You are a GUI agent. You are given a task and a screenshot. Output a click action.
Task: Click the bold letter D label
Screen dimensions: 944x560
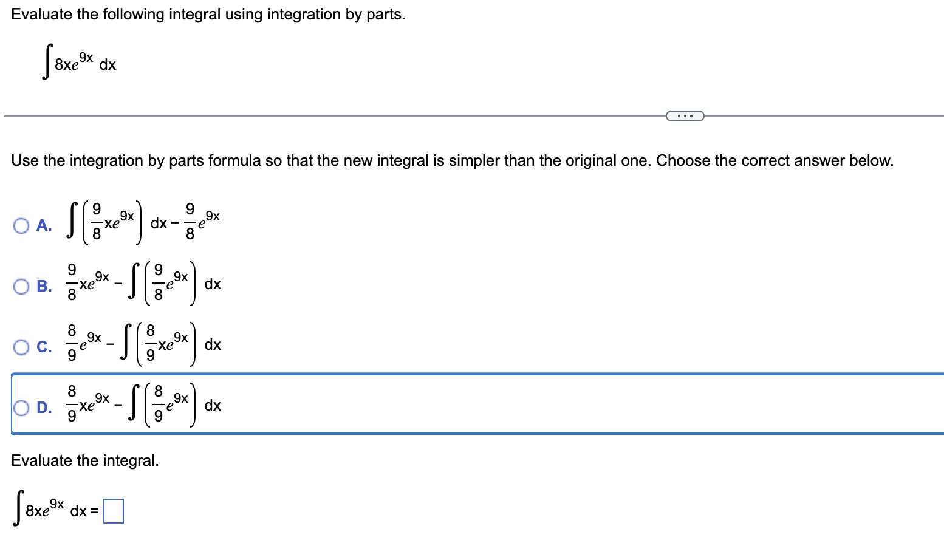[x=44, y=408]
